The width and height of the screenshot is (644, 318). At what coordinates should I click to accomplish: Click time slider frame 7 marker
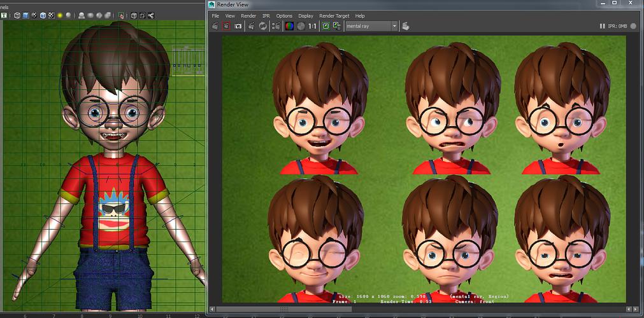point(54,316)
